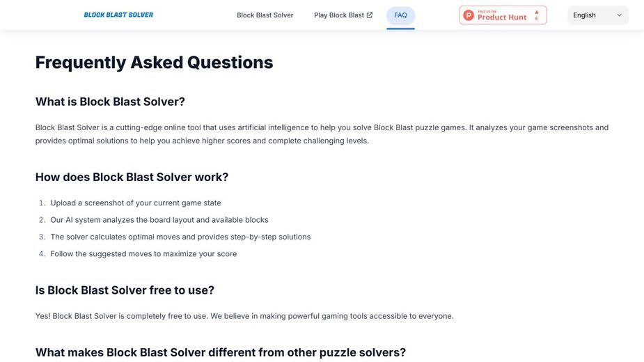Image resolution: width=644 pixels, height=362 pixels.
Task: Click the Block Blast Solver logo
Action: 118,15
